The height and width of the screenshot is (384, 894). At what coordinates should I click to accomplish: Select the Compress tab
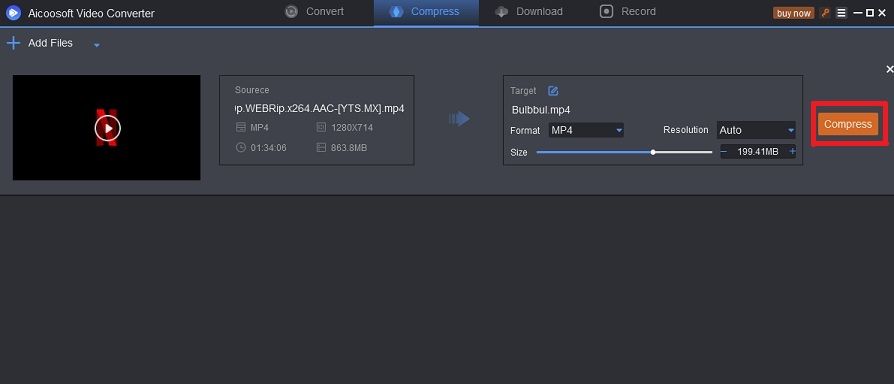click(x=426, y=11)
